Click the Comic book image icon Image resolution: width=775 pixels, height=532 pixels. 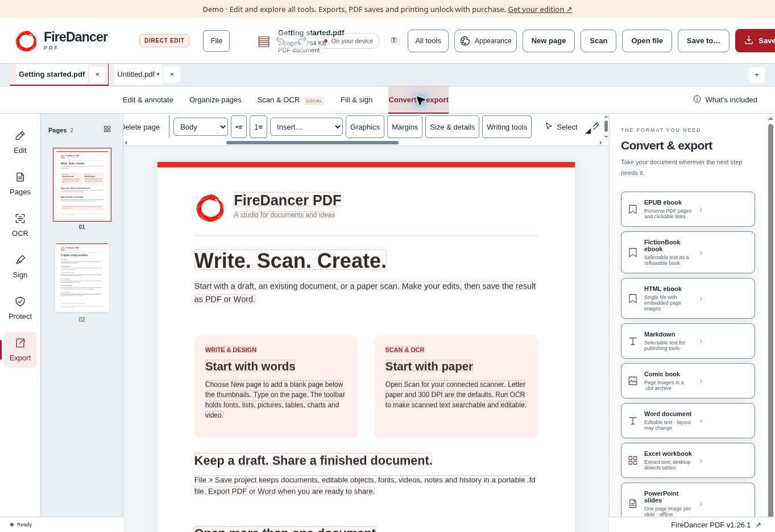pyautogui.click(x=633, y=381)
